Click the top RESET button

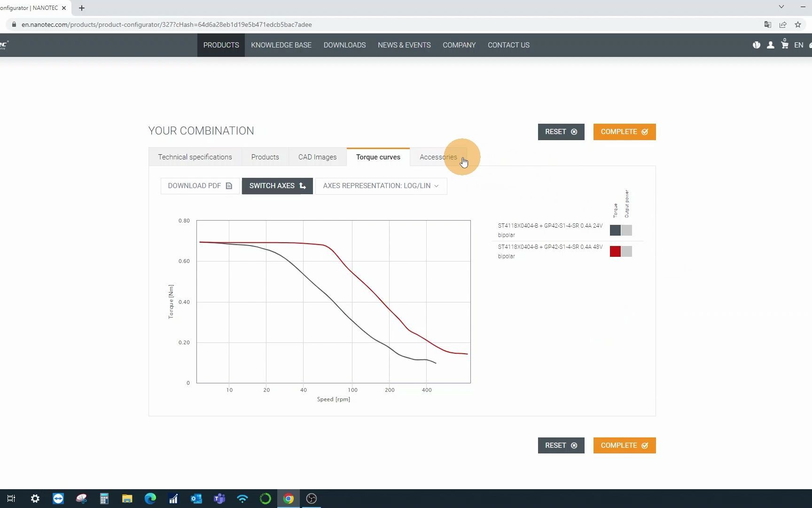[x=561, y=132]
